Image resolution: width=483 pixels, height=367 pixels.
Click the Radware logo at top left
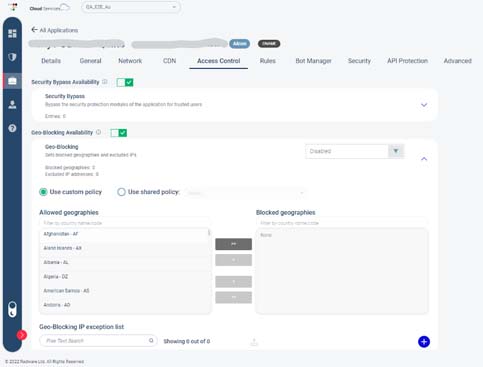tap(13, 7)
